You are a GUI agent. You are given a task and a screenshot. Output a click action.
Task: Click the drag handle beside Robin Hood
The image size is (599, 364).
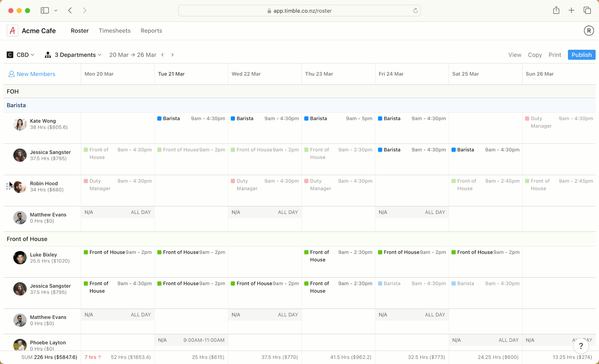point(8,186)
